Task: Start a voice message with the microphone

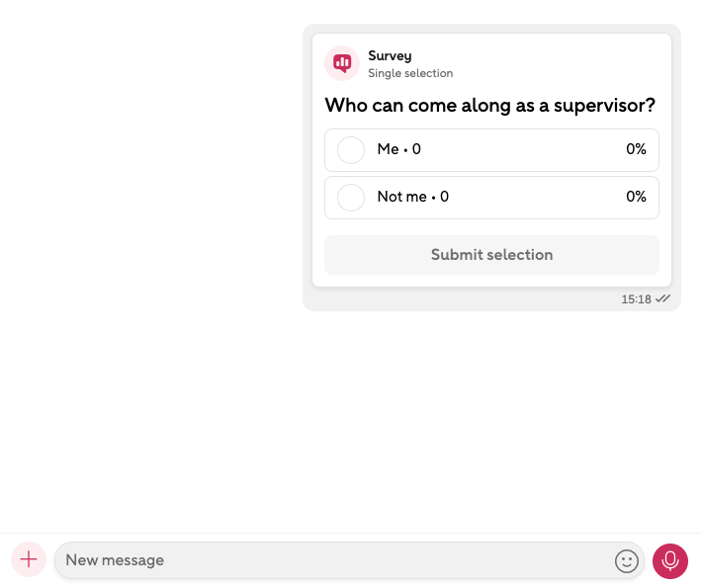Action: click(x=670, y=560)
